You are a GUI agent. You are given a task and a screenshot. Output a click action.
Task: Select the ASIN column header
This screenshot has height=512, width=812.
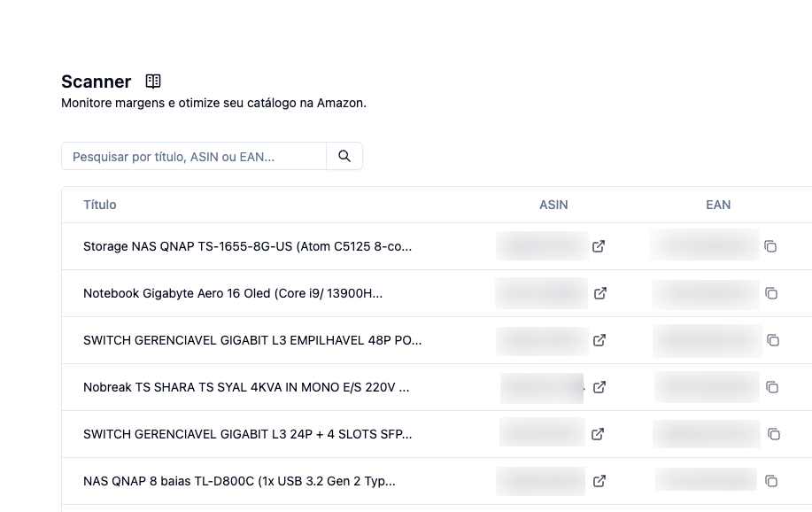pyautogui.click(x=553, y=205)
